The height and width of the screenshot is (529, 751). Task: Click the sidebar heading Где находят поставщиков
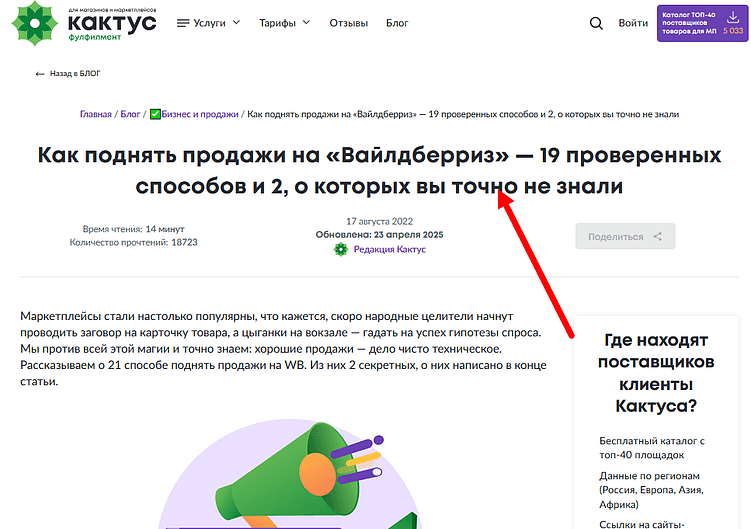pos(656,373)
